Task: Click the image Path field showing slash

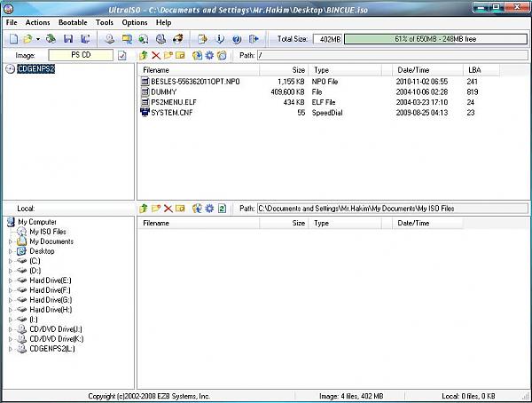Action: pos(393,55)
